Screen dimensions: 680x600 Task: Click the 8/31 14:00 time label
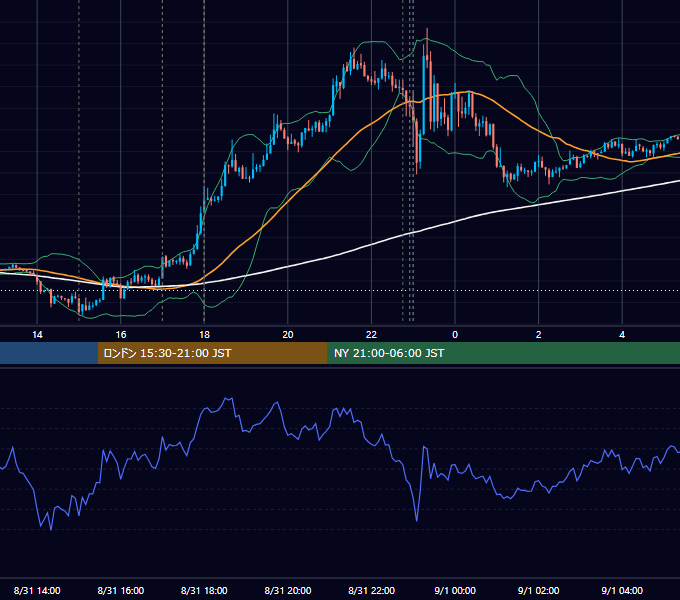pyautogui.click(x=37, y=590)
